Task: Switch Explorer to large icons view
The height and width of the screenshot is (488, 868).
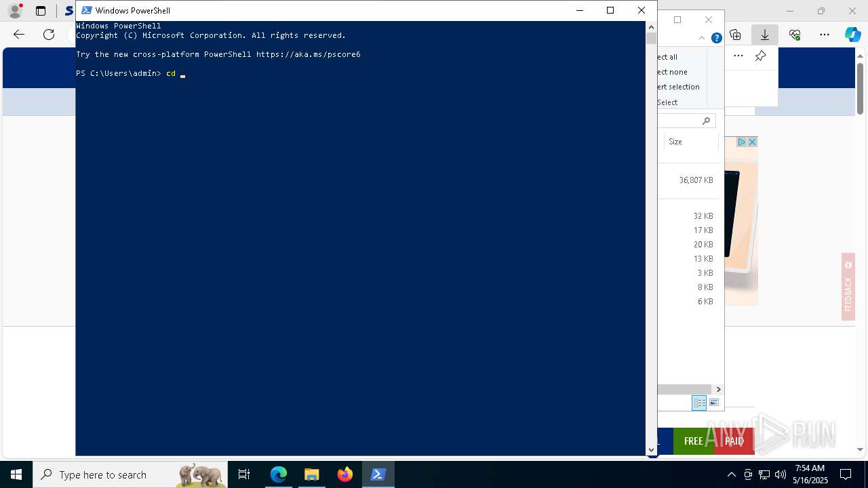Action: tap(713, 403)
